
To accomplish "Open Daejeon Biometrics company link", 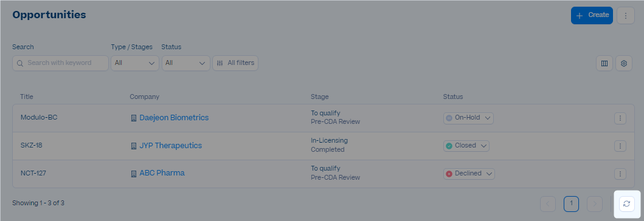I will 174,118.
